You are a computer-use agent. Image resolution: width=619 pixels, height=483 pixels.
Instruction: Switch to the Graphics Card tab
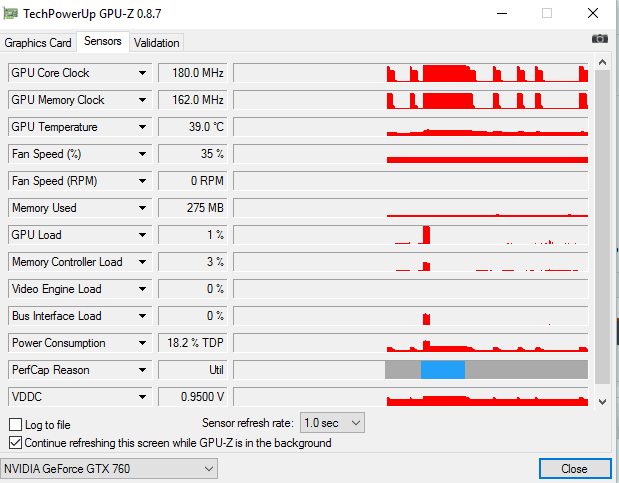pos(38,43)
